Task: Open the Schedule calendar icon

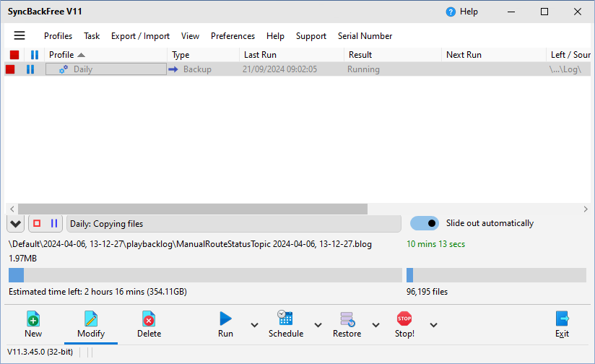Action: (x=285, y=318)
